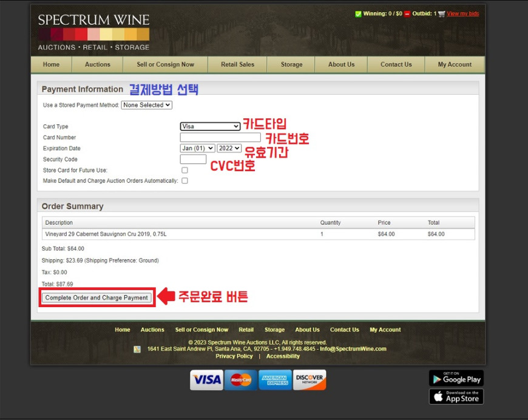Click the Visa card logo
528x420 pixels.
pos(206,380)
